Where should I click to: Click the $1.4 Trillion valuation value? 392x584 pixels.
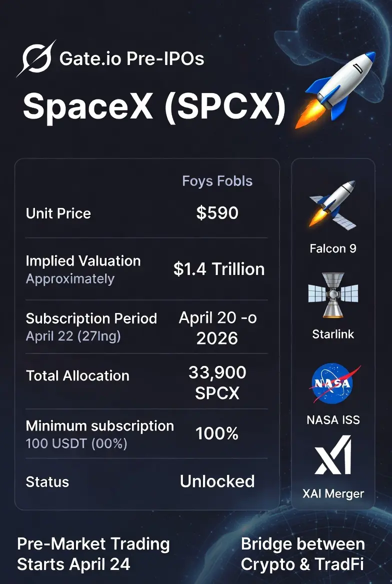pos(219,269)
